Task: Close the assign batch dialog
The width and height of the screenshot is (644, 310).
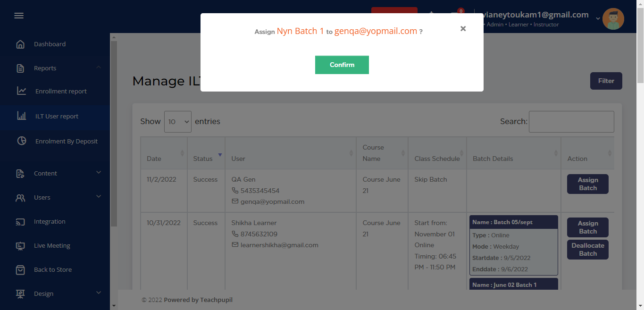Action: (x=463, y=29)
